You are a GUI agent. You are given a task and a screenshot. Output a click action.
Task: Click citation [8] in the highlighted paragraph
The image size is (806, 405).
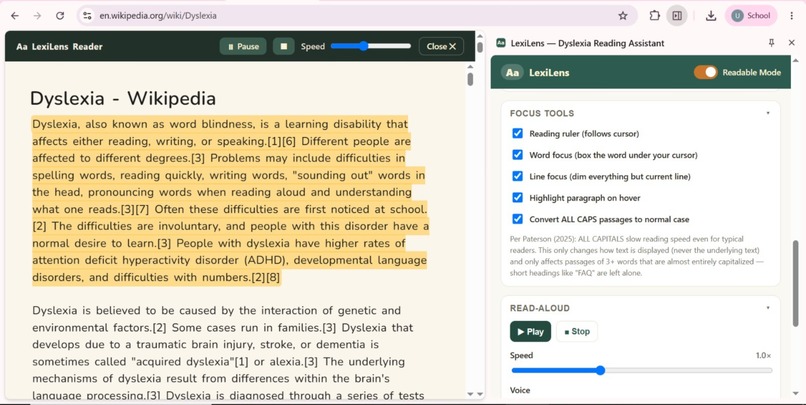[273, 278]
